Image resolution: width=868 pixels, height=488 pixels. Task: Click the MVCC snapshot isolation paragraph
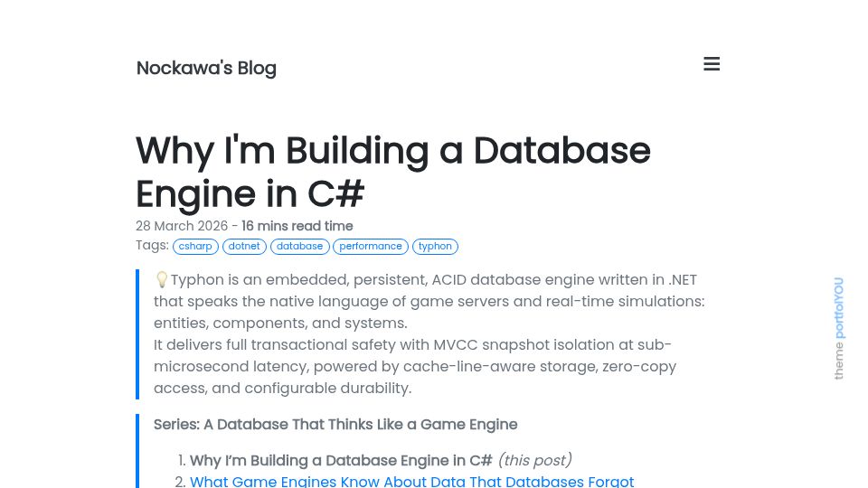point(415,366)
